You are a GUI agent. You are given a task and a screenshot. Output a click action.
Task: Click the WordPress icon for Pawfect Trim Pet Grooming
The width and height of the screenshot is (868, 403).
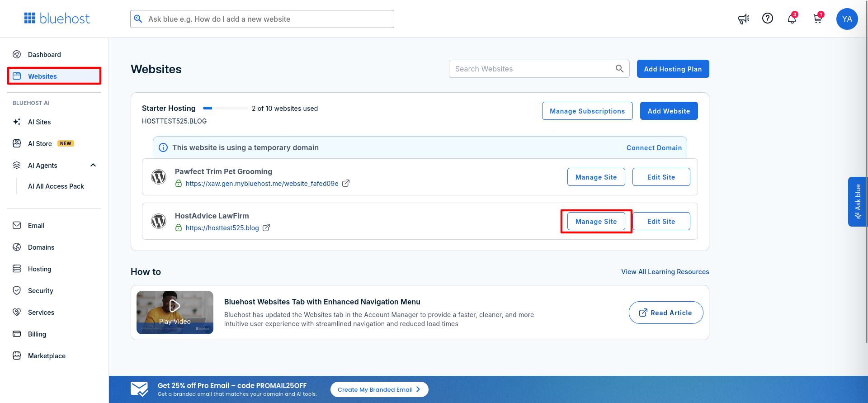pos(159,177)
